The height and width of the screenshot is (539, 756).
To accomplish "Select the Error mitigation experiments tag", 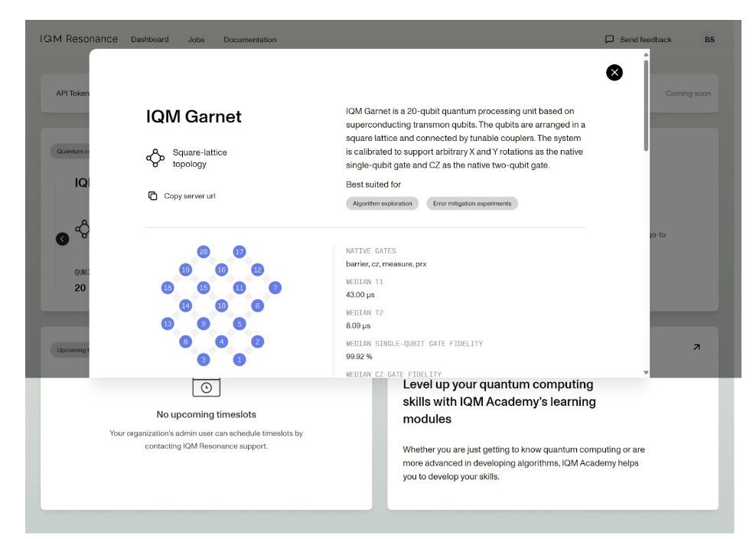I will pos(471,204).
